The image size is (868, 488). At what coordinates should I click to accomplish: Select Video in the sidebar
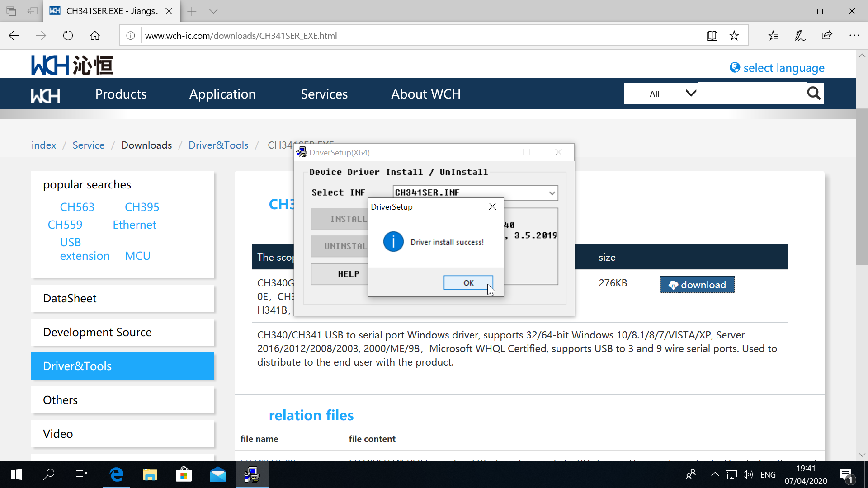pos(123,434)
